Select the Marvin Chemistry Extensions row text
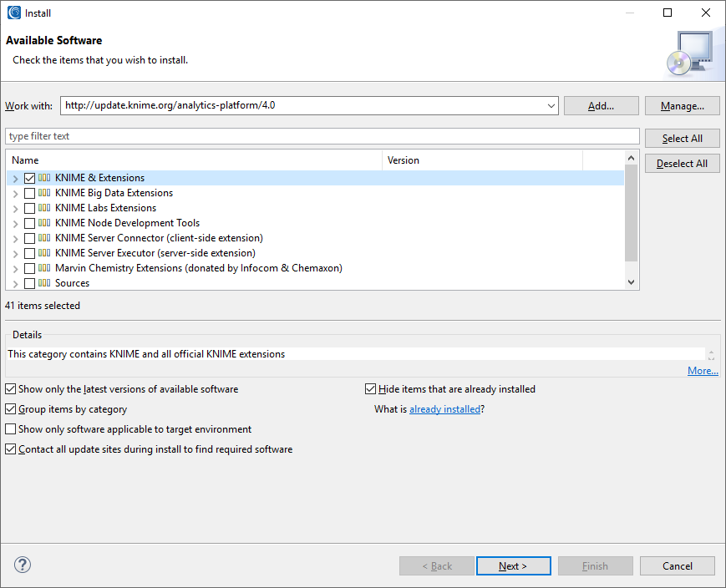Image resolution: width=726 pixels, height=588 pixels. [x=199, y=268]
